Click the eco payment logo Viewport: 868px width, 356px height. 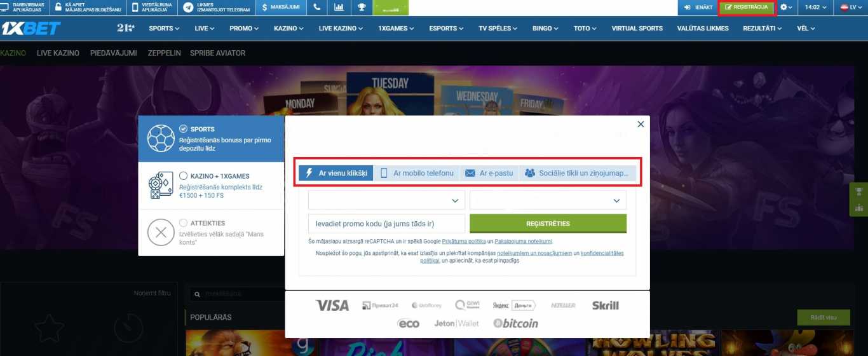[x=409, y=324]
